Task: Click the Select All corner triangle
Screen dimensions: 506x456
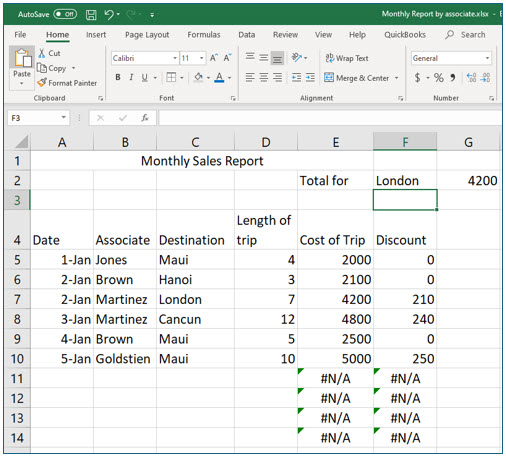Action: pyautogui.click(x=22, y=142)
